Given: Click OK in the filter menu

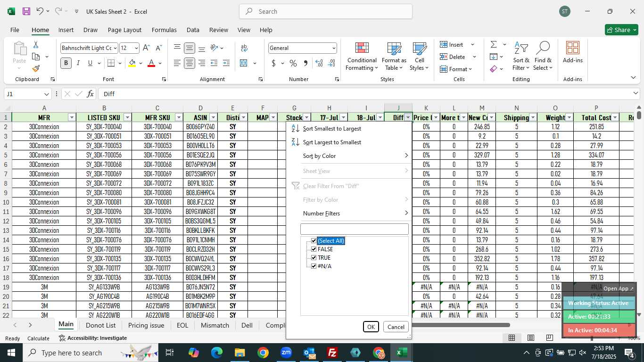Looking at the screenshot, I should click(371, 327).
